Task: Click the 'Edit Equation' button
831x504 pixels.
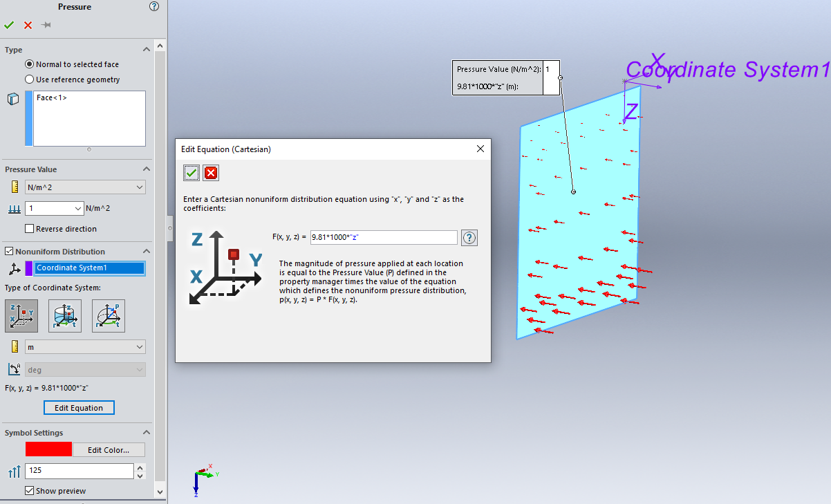Action: point(79,408)
